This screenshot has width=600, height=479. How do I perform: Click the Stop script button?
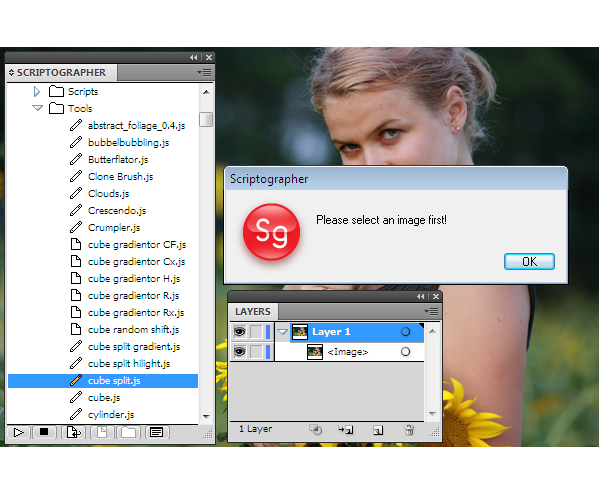44,432
